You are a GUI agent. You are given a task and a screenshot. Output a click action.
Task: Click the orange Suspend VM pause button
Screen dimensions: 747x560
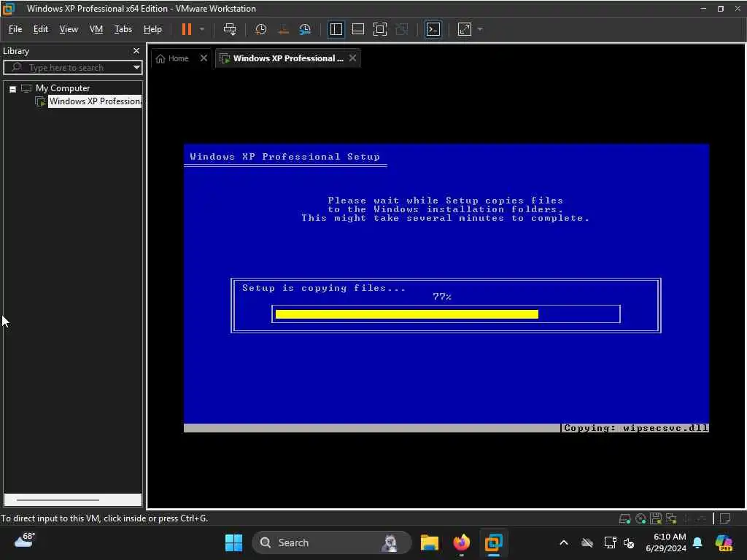click(187, 29)
